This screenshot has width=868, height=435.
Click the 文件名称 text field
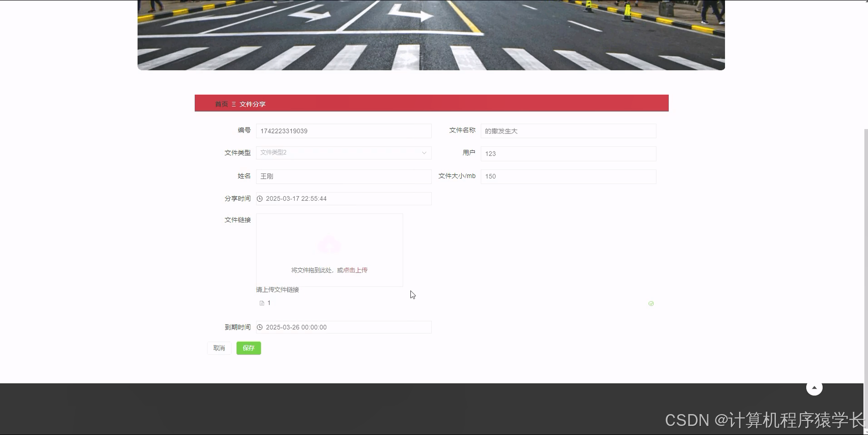pyautogui.click(x=567, y=131)
